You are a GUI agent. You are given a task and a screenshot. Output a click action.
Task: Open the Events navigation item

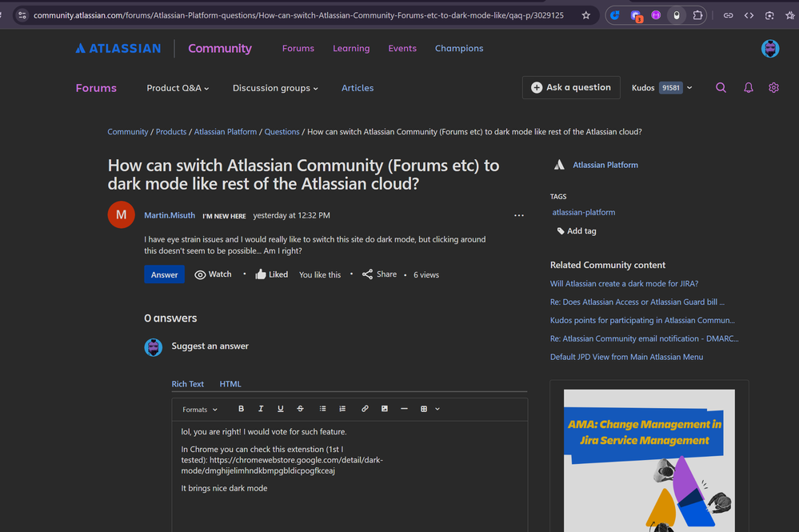coord(402,49)
